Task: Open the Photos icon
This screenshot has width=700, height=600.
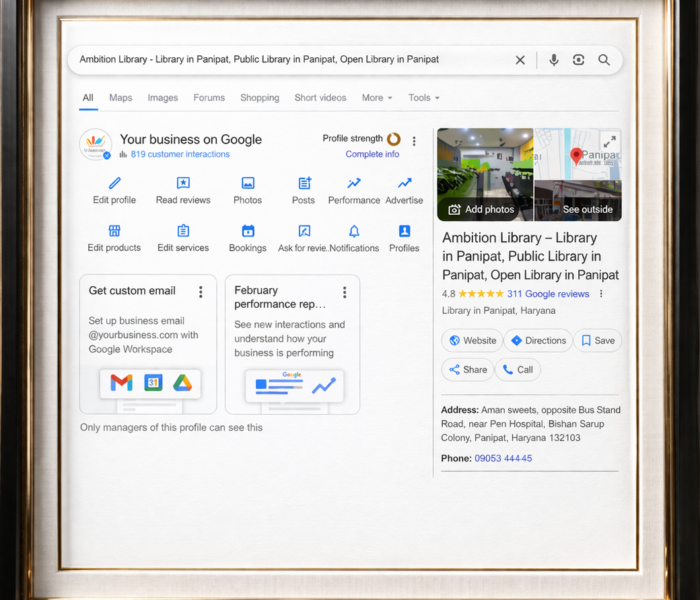Action: tap(248, 184)
